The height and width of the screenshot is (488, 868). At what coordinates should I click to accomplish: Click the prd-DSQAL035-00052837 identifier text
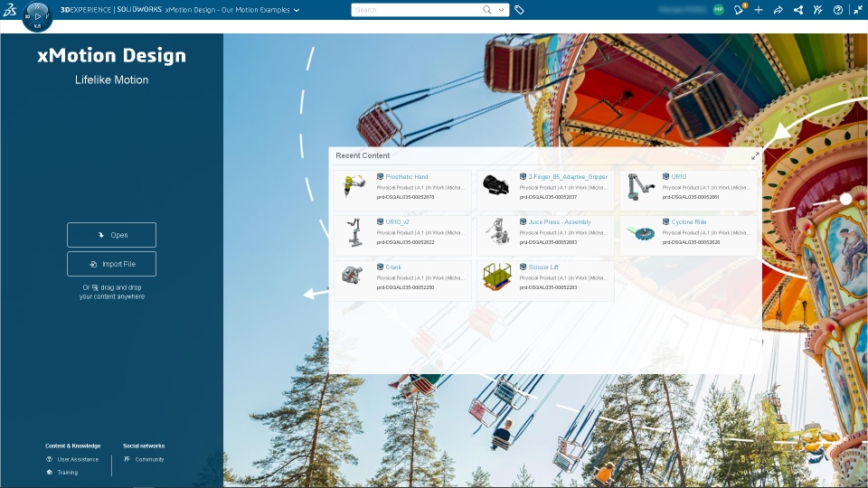548,197
